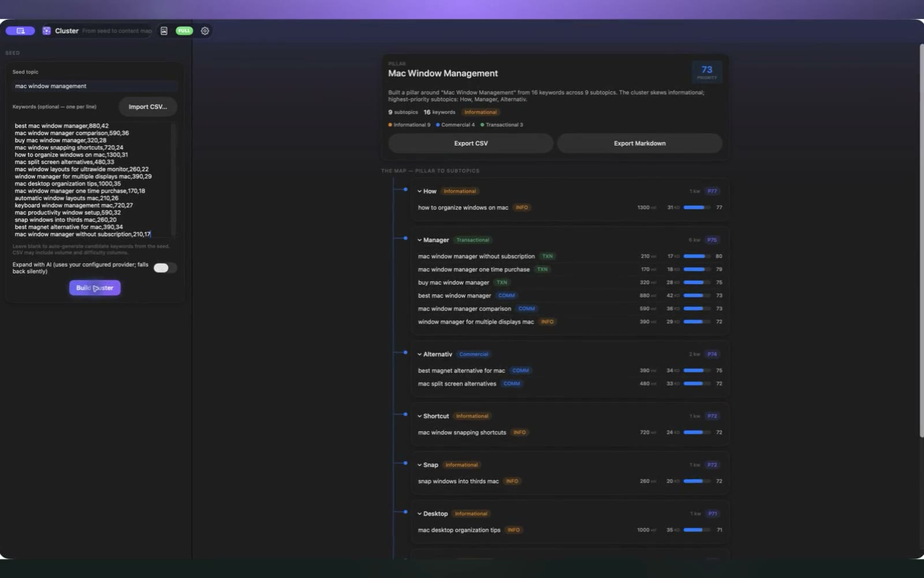Click INFO tag on 'mac window snapping shortcuts'
Screen dimensions: 924x578
point(519,432)
